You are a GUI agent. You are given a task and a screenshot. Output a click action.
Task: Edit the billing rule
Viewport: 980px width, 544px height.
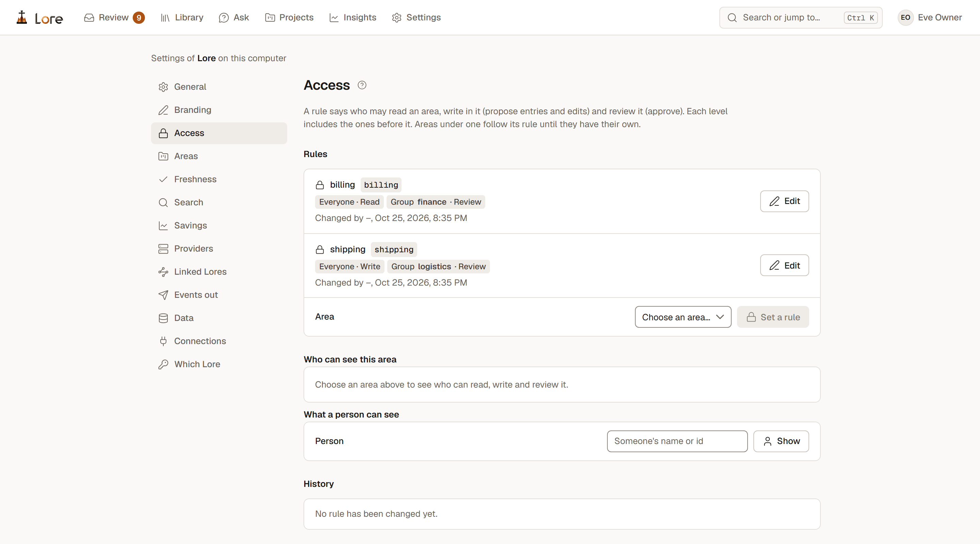tap(784, 201)
